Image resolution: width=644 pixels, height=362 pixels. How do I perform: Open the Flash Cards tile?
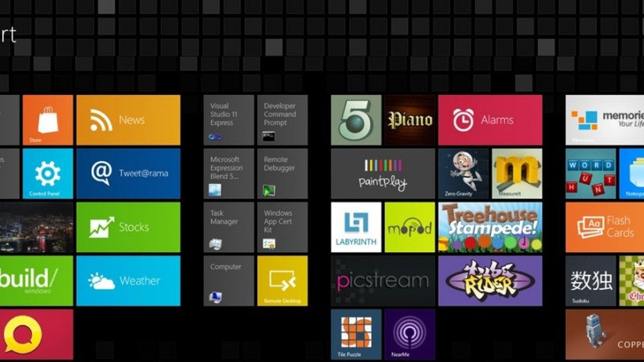(605, 227)
